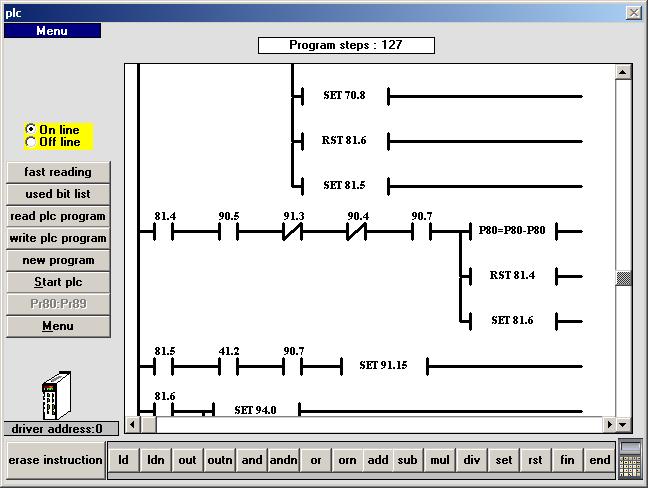Click vertical scrollbar up arrow
The width and height of the screenshot is (648, 488).
(x=623, y=73)
